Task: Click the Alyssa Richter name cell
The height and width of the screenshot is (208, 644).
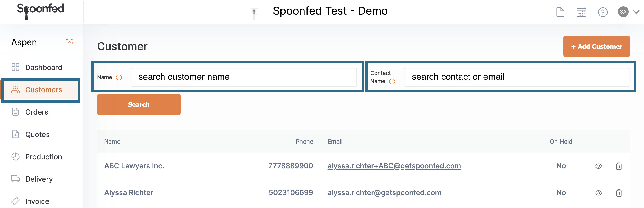Action: pyautogui.click(x=129, y=192)
